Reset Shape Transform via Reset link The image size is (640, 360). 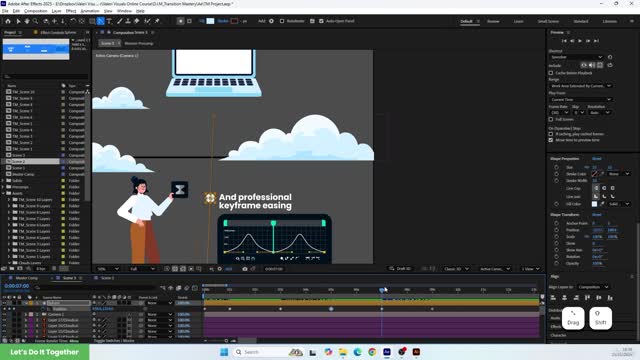pos(596,214)
